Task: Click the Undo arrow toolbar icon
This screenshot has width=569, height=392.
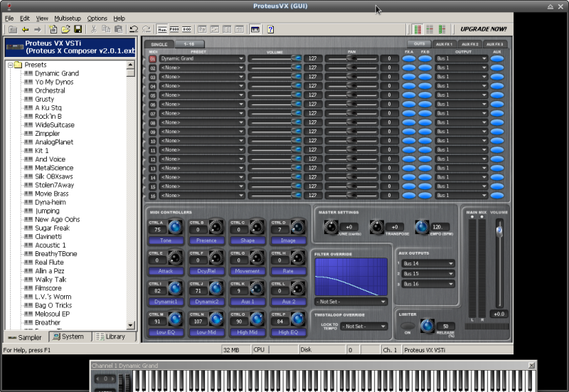Action: click(134, 29)
